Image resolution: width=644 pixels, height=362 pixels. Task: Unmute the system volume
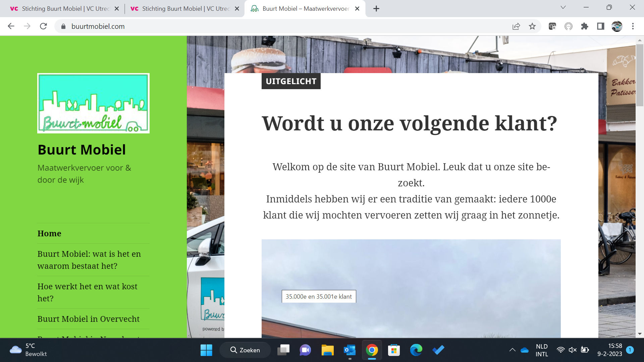pos(572,350)
